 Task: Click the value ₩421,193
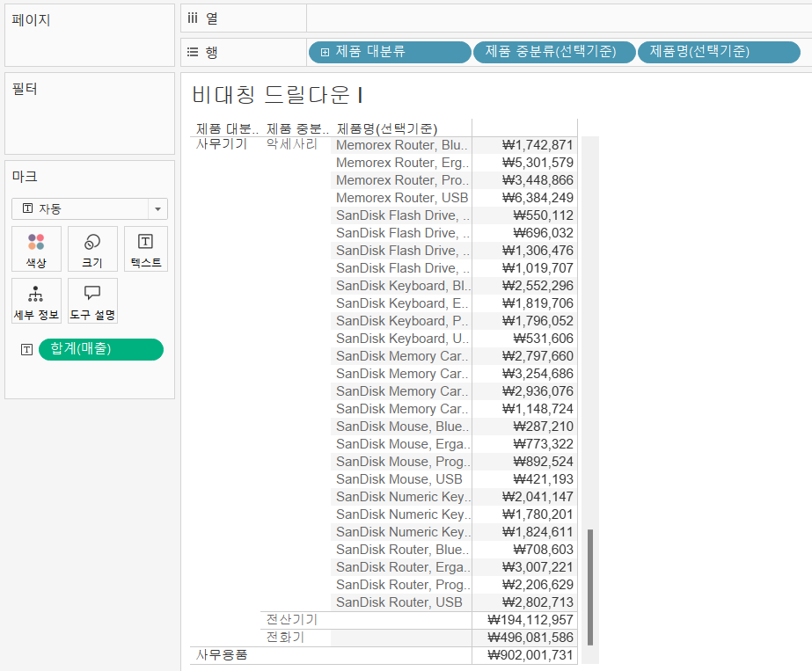(543, 479)
